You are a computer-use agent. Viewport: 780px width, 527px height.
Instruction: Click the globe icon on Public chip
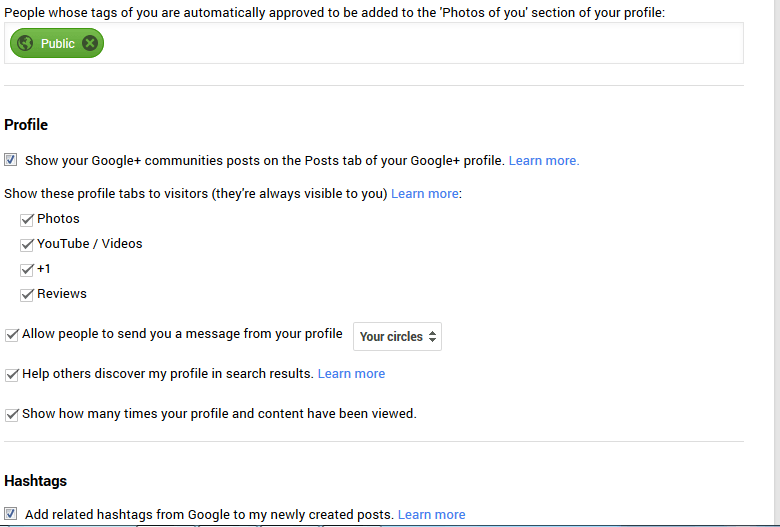[x=25, y=43]
